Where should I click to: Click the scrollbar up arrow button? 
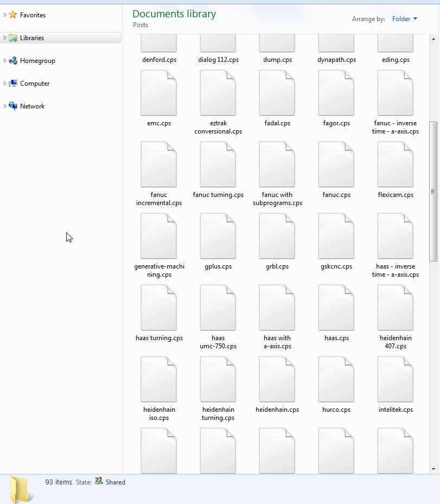tap(433, 39)
